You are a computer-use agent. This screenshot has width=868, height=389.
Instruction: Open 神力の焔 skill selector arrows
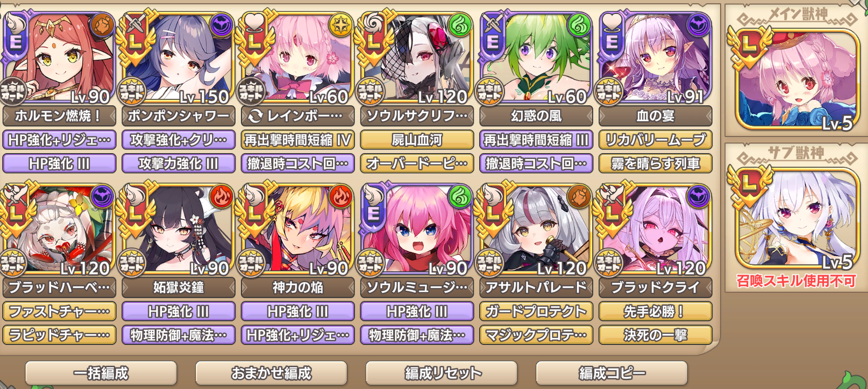pos(297,287)
